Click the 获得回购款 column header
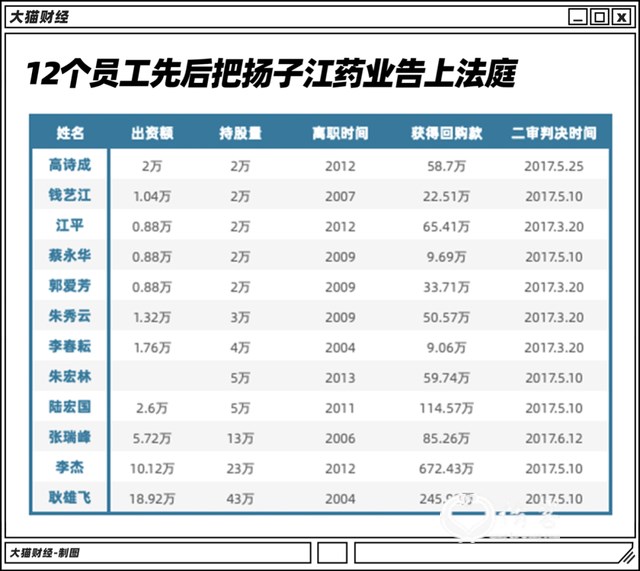The image size is (640, 571). pyautogui.click(x=447, y=133)
